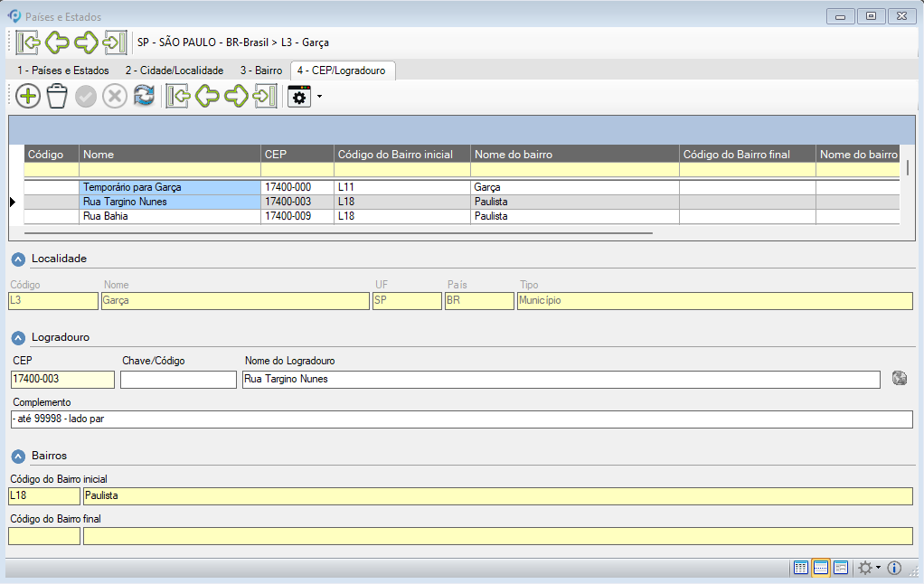Go to next locality in top navigation bar
Image resolution: width=924 pixels, height=584 pixels.
click(x=87, y=42)
